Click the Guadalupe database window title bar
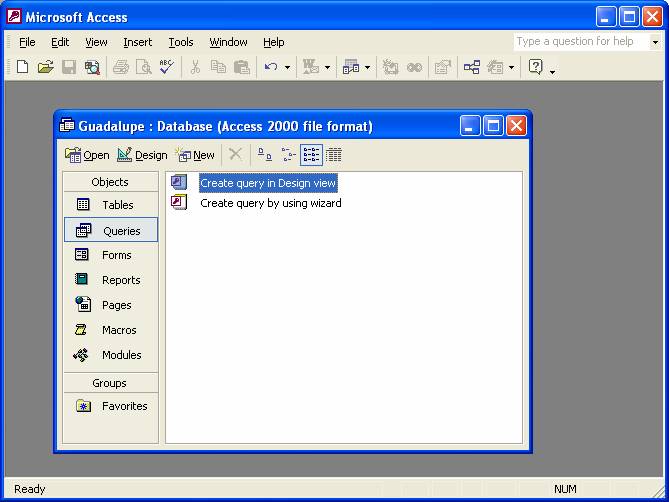The image size is (669, 502). pos(292,126)
